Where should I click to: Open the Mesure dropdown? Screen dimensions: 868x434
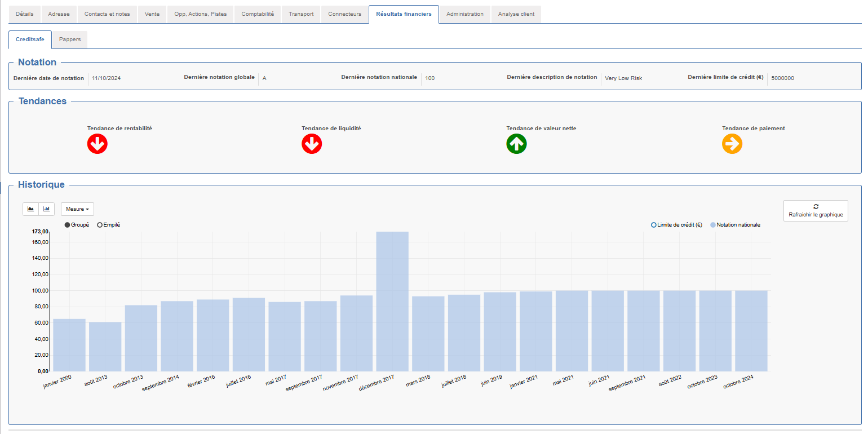pos(77,209)
